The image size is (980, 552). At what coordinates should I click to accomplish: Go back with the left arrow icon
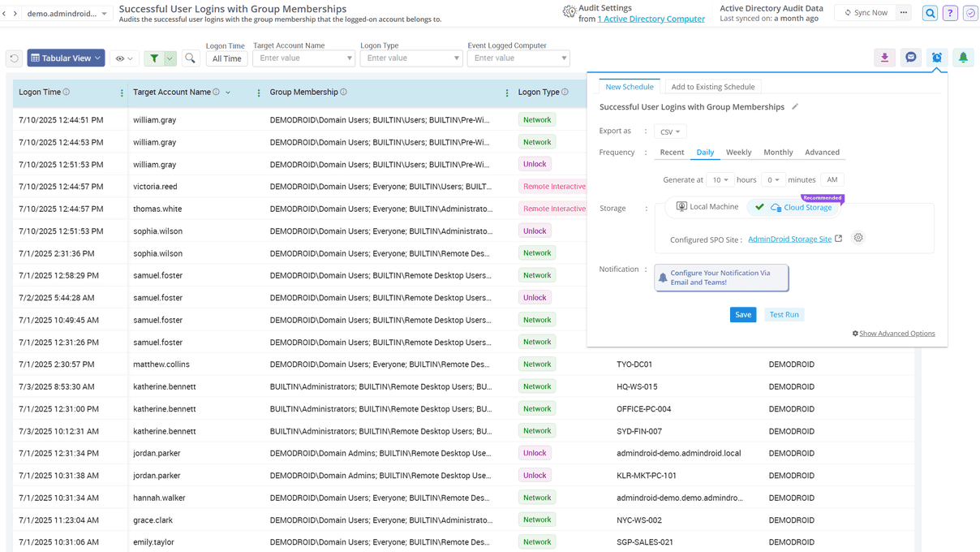(x=4, y=14)
